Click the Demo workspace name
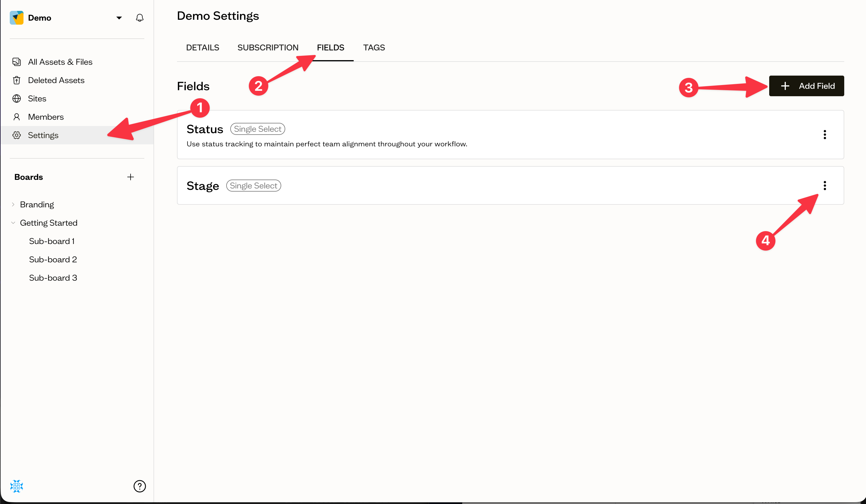The height and width of the screenshot is (504, 866). (40, 18)
